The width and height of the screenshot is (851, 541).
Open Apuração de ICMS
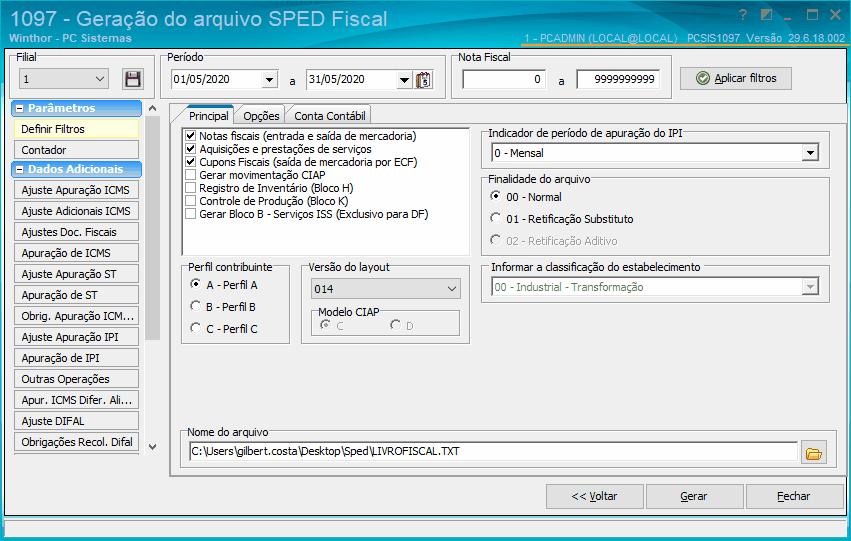[76, 253]
